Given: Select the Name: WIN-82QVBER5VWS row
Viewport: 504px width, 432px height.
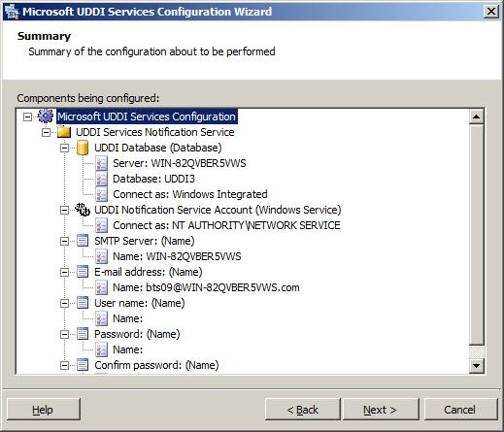Looking at the screenshot, I should tap(177, 256).
